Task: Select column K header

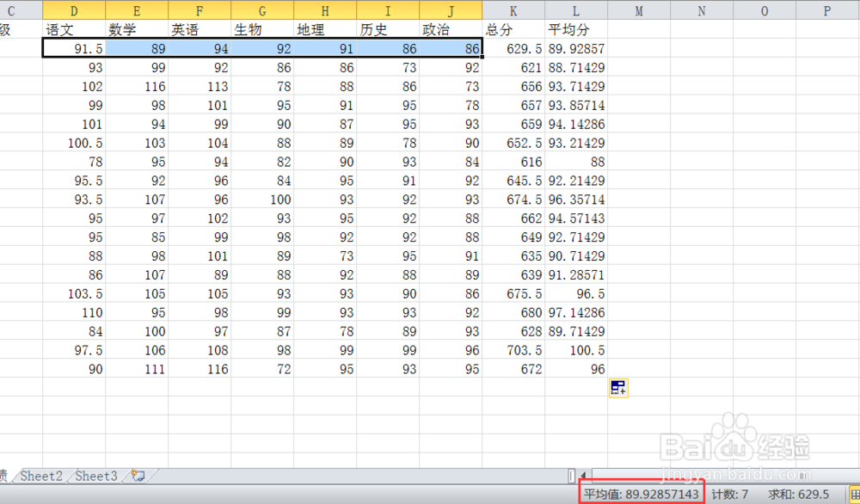Action: click(x=513, y=10)
